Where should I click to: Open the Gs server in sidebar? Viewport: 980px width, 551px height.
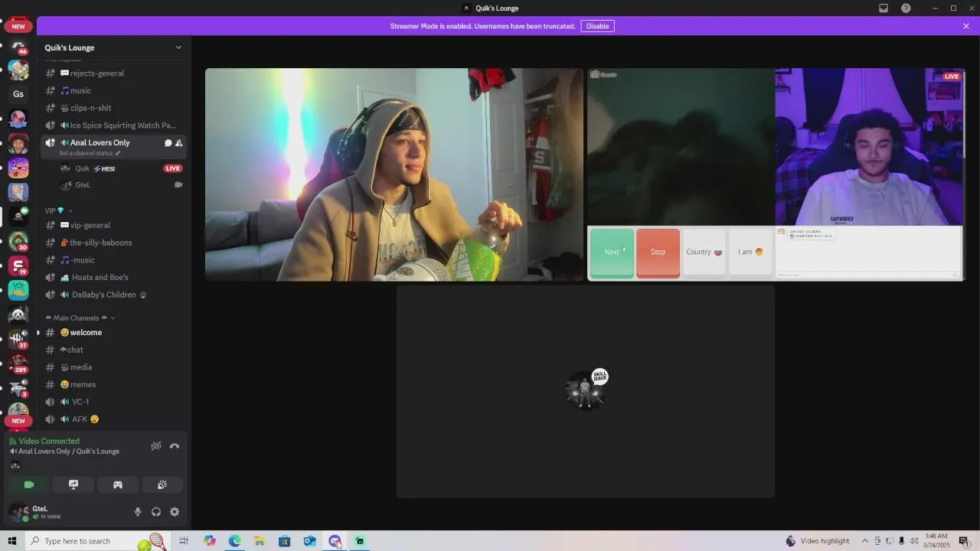pyautogui.click(x=18, y=94)
